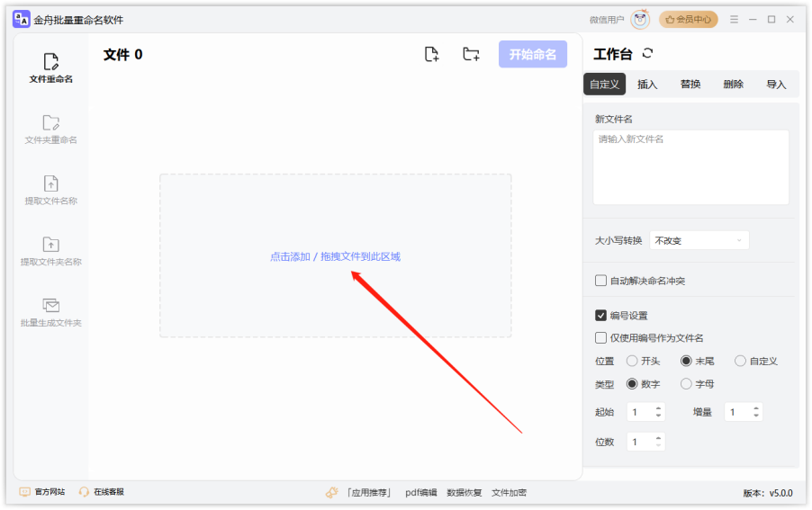812x510 pixels.
Task: Switch to the 替换 tab
Action: pyautogui.click(x=690, y=85)
